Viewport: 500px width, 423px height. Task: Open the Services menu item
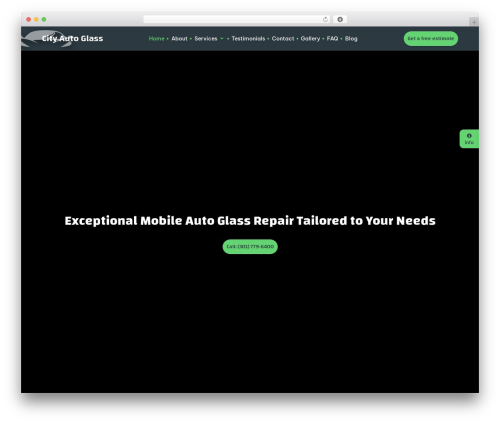pos(206,39)
